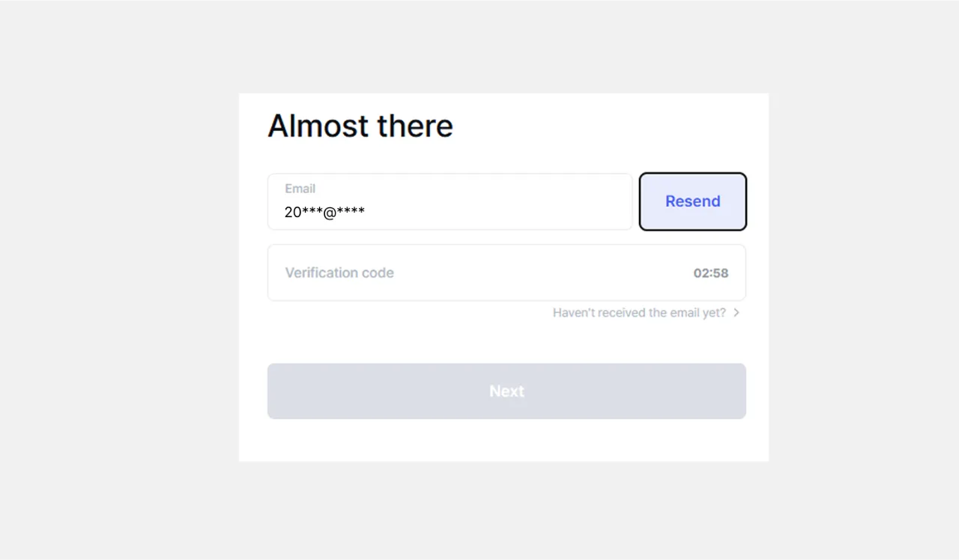
Task: Click the word "Resend" in the blue button
Action: point(692,201)
